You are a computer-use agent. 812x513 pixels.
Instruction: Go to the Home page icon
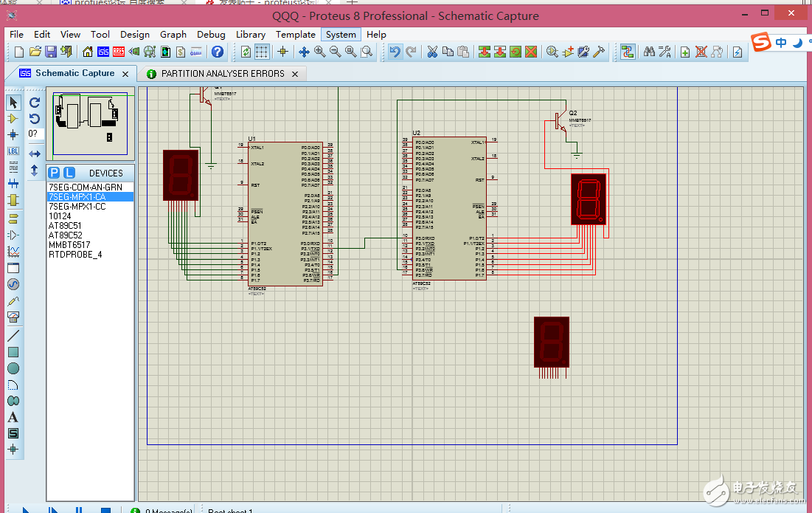pos(88,52)
